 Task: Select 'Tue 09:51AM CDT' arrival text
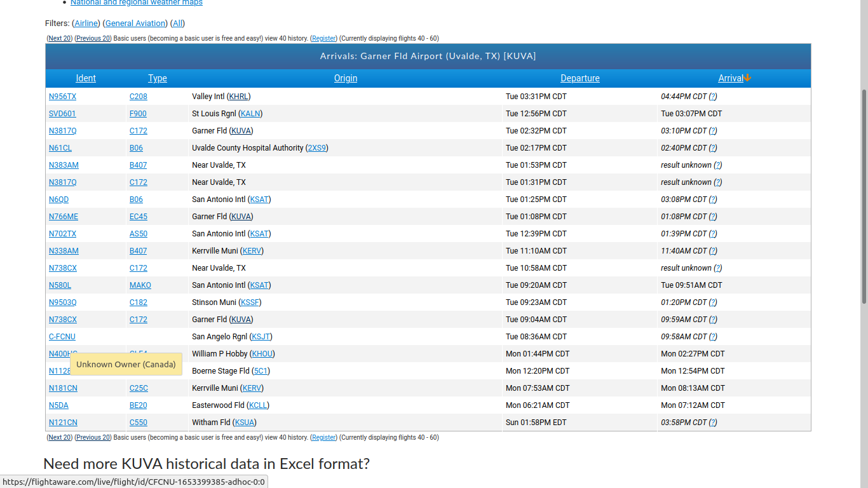pos(691,285)
